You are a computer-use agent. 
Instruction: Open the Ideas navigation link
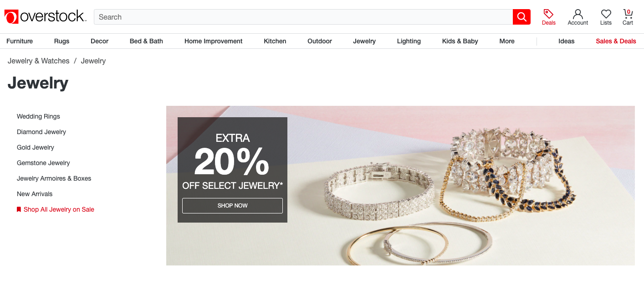click(567, 41)
